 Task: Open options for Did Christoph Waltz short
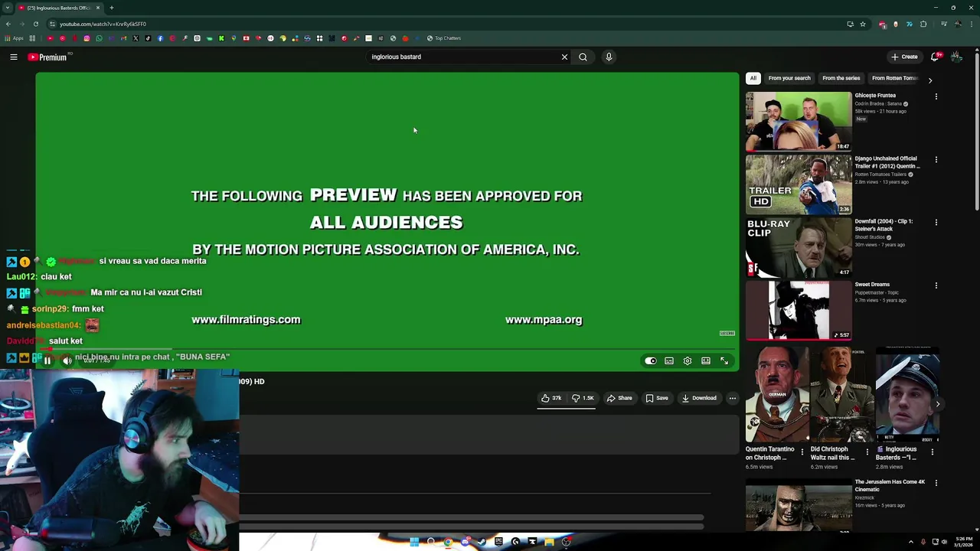pos(866,452)
